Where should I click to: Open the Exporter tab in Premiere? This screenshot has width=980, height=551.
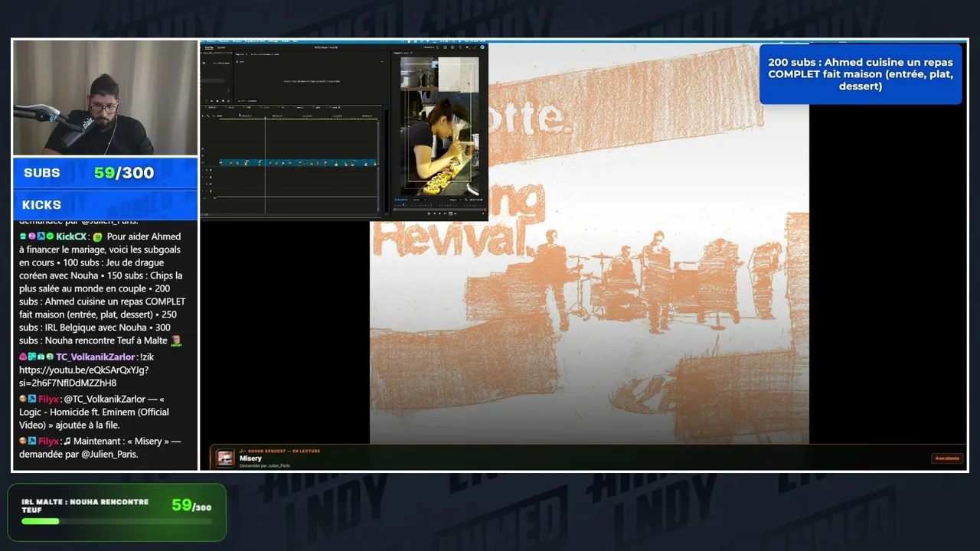coord(221,47)
